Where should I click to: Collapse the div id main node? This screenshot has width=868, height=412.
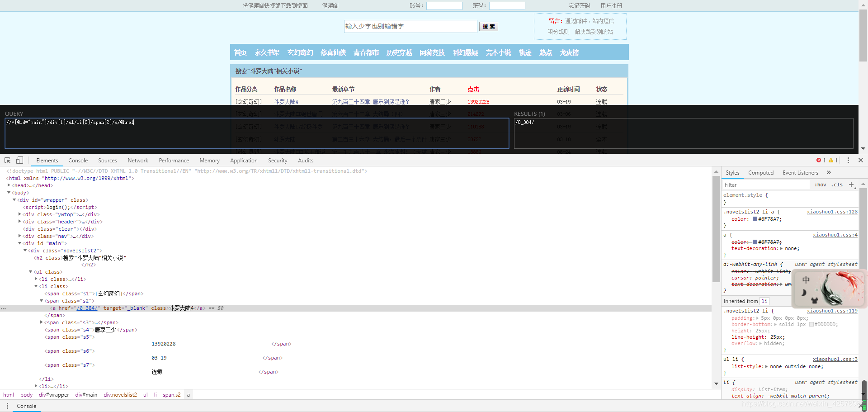tap(19, 243)
